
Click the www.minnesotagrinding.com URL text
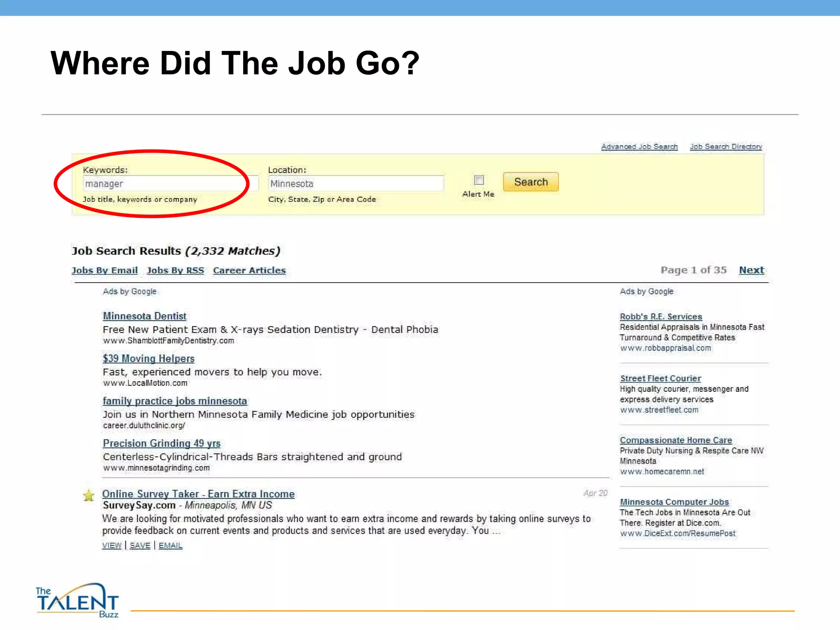coord(156,468)
